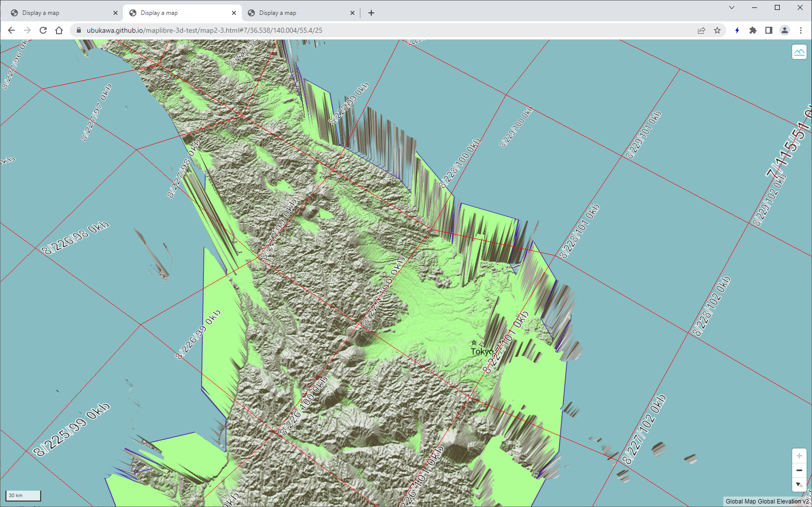Focus the address bar URL
Image resolution: width=812 pixels, height=507 pixels.
click(204, 30)
